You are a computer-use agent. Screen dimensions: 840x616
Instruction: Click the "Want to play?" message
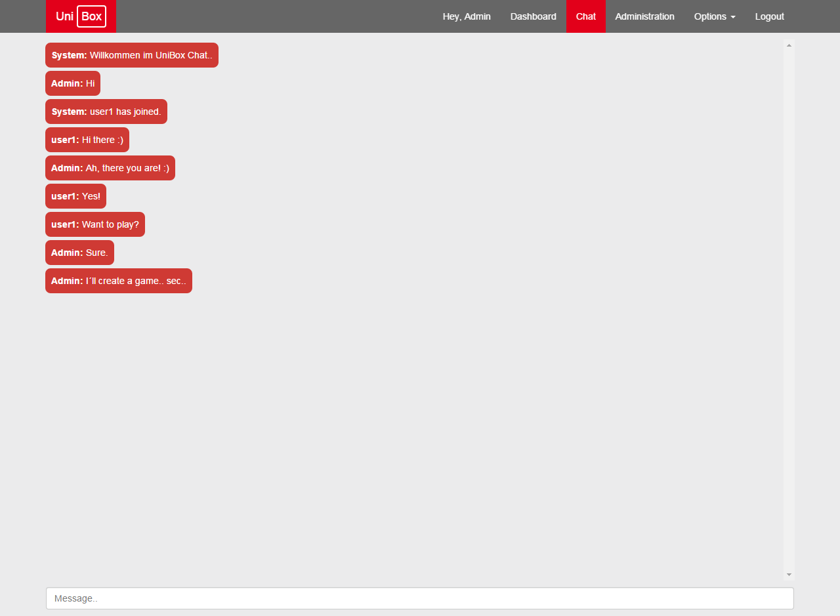click(95, 224)
